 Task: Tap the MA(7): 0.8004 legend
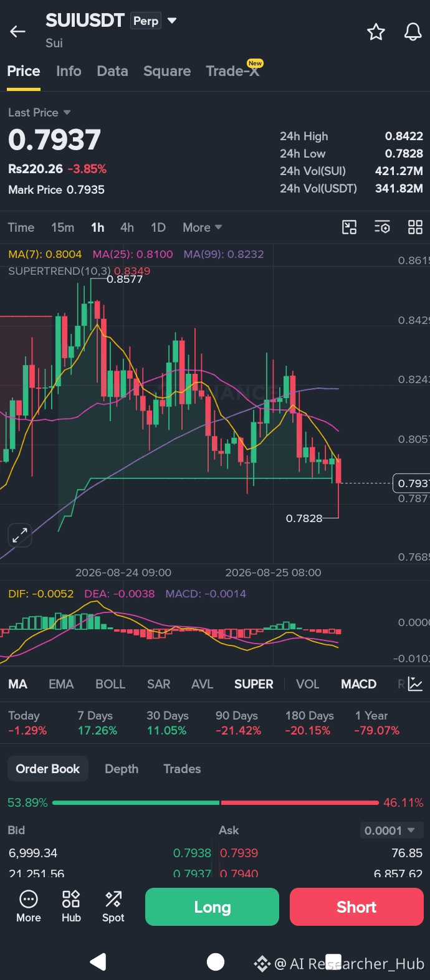pyautogui.click(x=45, y=254)
